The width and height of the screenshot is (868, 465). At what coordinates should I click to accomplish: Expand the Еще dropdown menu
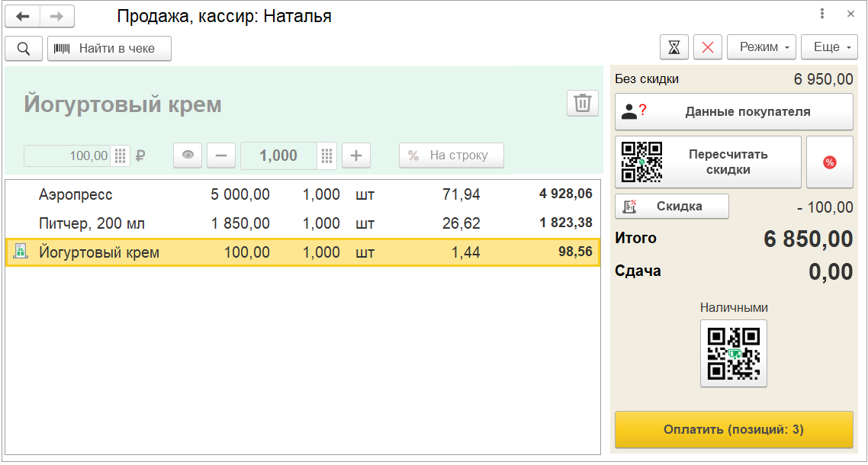click(830, 47)
